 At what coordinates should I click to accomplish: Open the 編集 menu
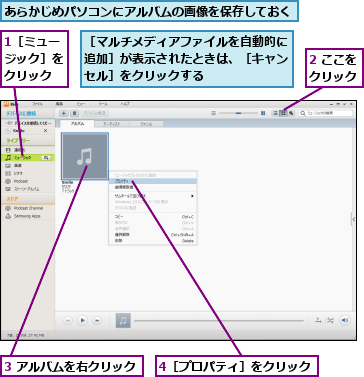point(59,104)
